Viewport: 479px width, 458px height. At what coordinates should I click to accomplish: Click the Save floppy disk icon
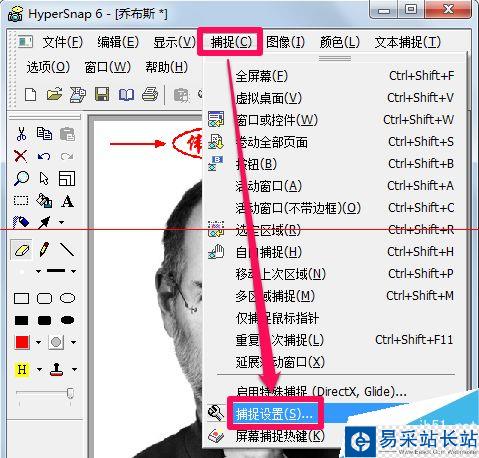(102, 95)
